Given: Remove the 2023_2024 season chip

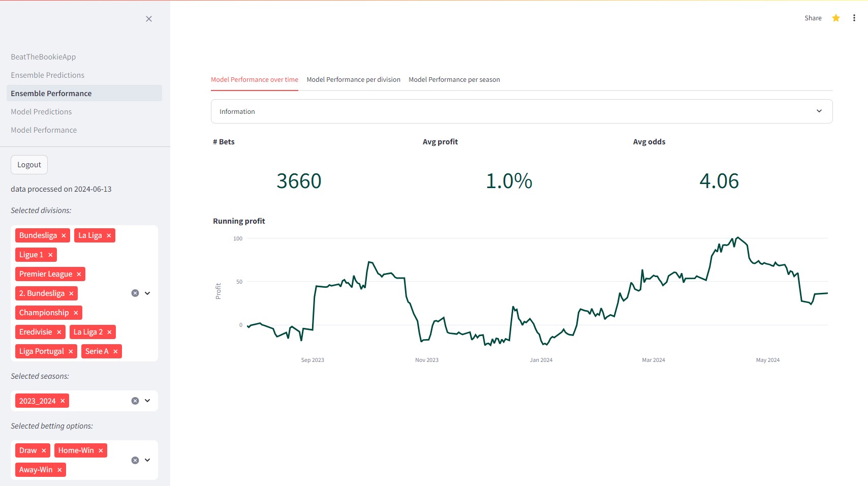Looking at the screenshot, I should coord(61,401).
